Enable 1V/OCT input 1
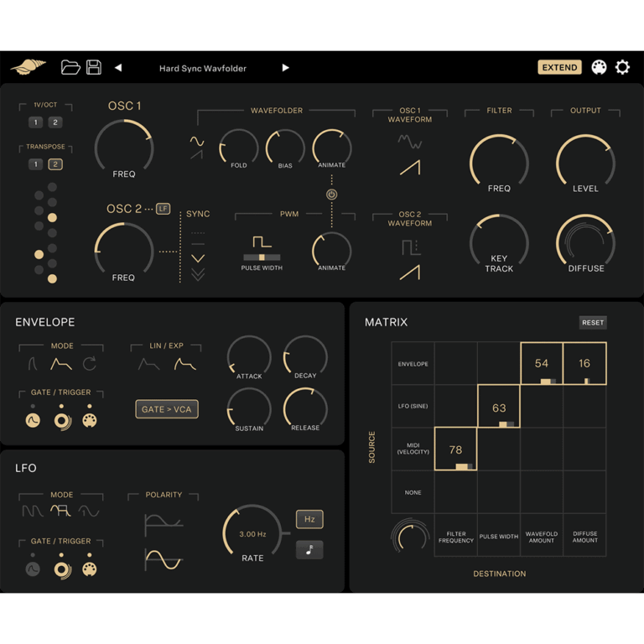Image resolution: width=644 pixels, height=644 pixels. [35, 122]
